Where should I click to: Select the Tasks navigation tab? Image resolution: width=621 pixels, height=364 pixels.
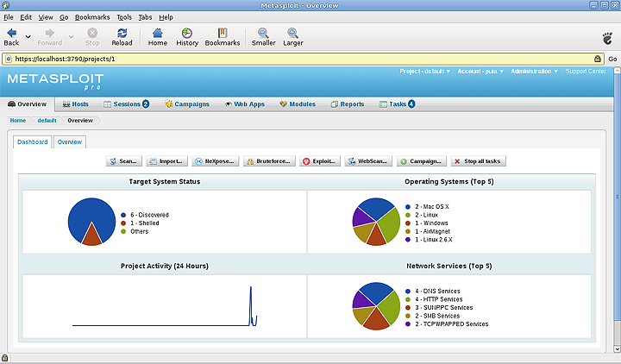[x=397, y=104]
